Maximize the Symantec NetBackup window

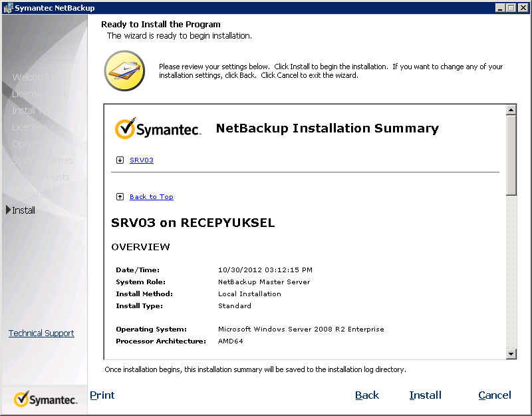[x=511, y=8]
